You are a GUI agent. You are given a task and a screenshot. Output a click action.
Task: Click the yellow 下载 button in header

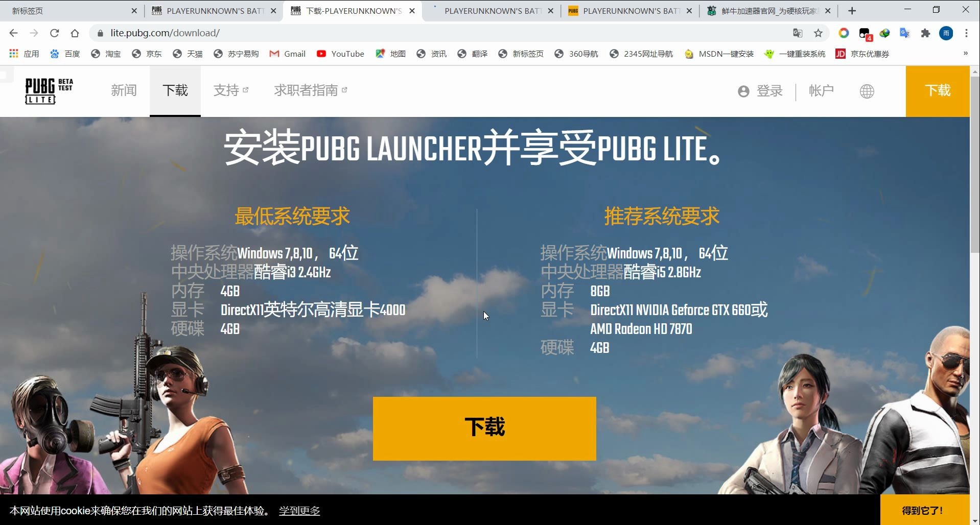coord(938,91)
